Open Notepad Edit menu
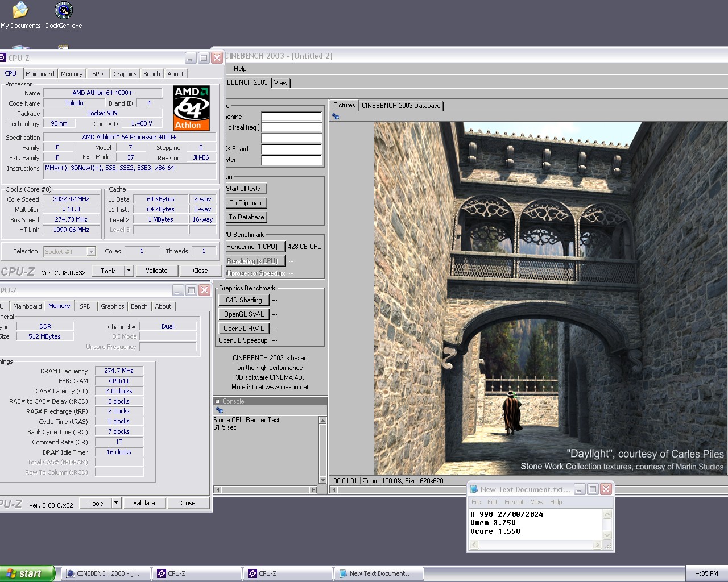Viewport: 728px width, 582px height. 493,502
